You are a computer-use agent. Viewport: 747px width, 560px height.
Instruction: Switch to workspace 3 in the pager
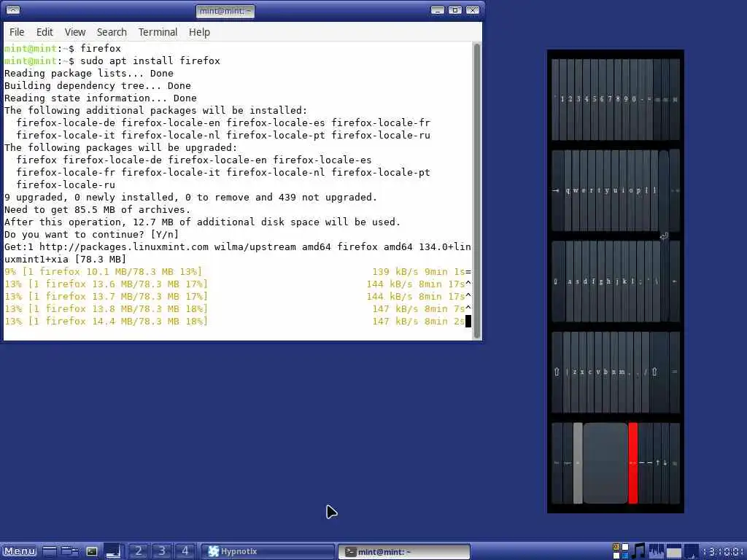[x=161, y=551]
